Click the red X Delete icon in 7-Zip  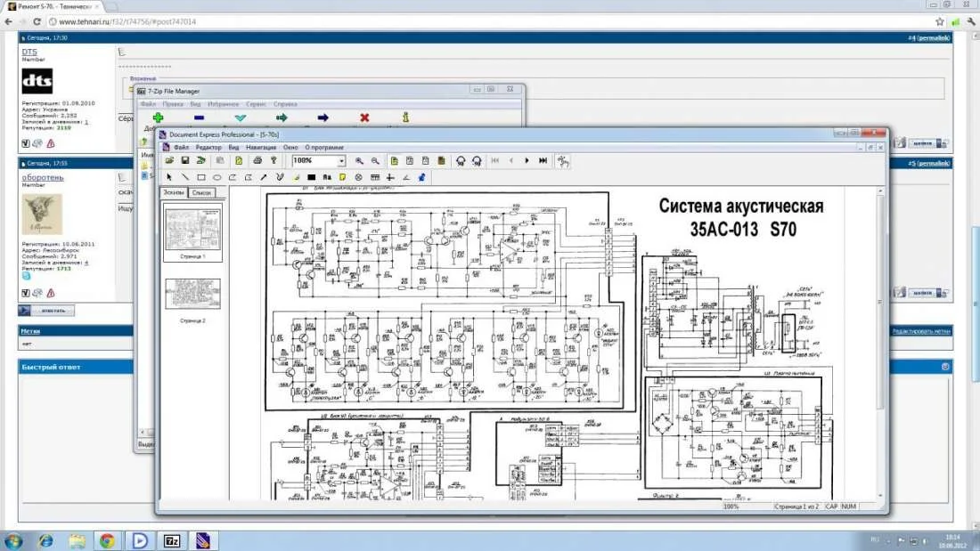(364, 117)
